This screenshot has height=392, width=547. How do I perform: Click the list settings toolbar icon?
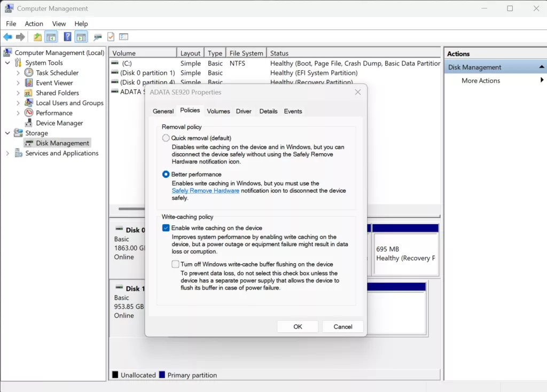point(124,37)
